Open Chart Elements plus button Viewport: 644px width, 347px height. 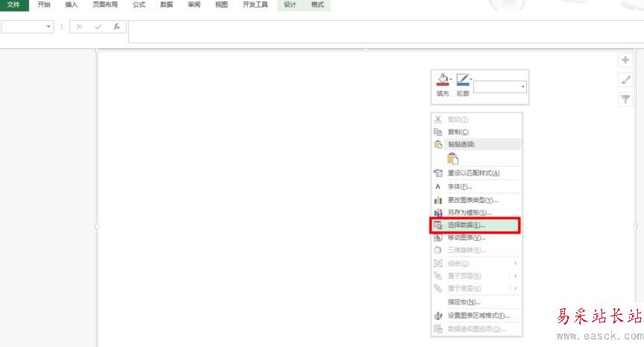coord(625,60)
